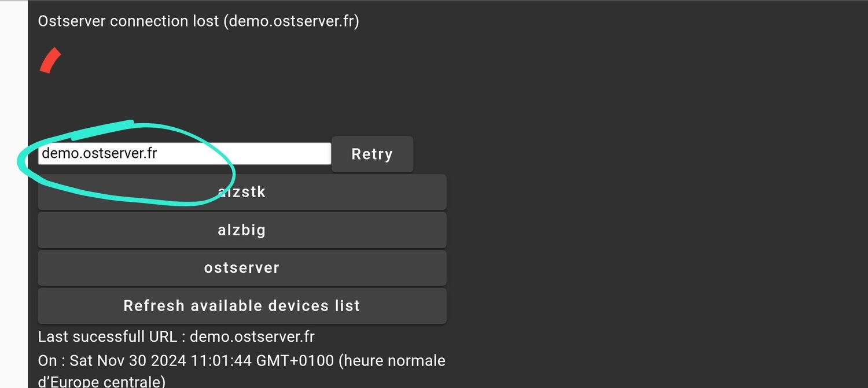This screenshot has width=868, height=388.
Task: Click inside the server URL input field
Action: pyautogui.click(x=184, y=153)
